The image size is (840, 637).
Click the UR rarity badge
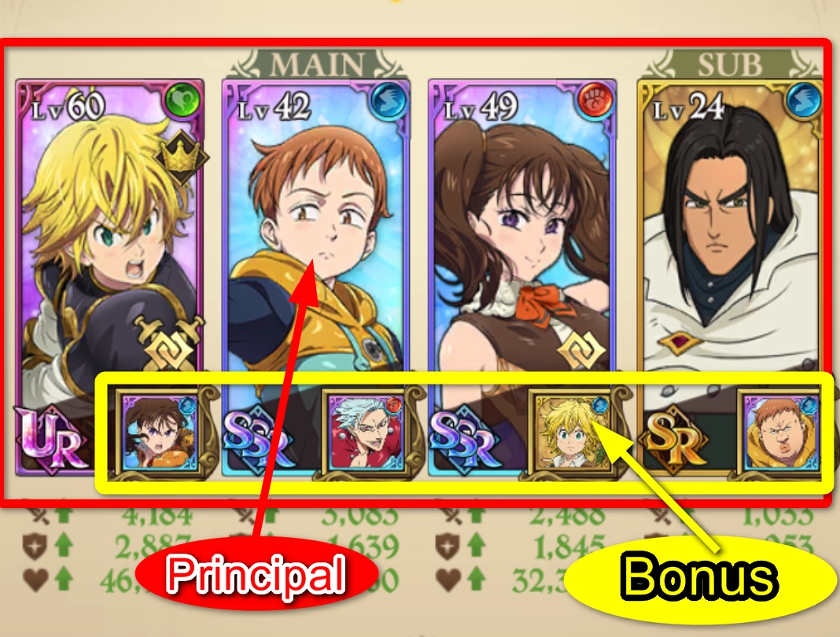click(51, 442)
